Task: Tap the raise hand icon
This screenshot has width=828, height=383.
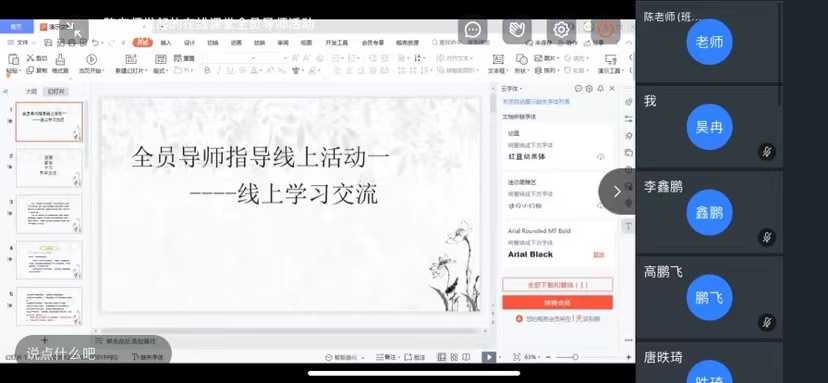Action: pos(516,30)
